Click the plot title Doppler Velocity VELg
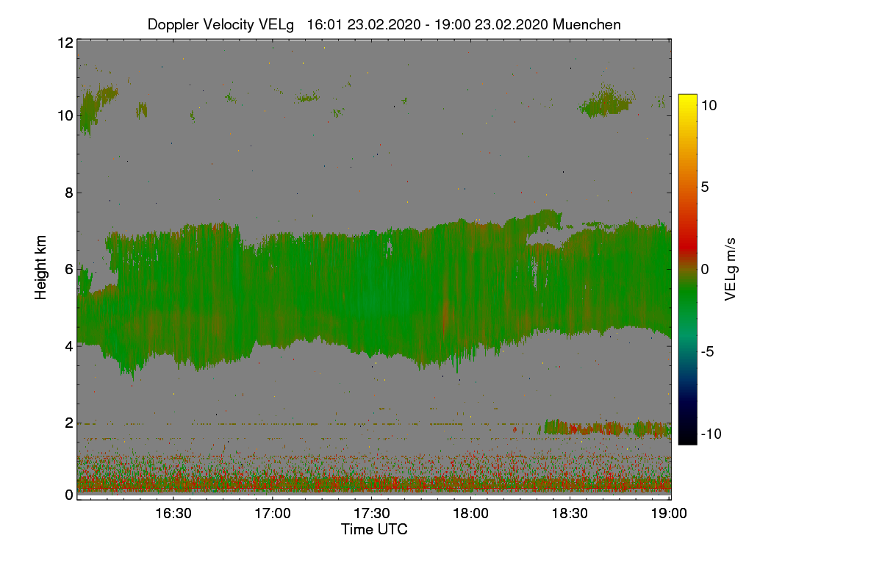Image resolution: width=882 pixels, height=588 pixels. tap(220, 24)
